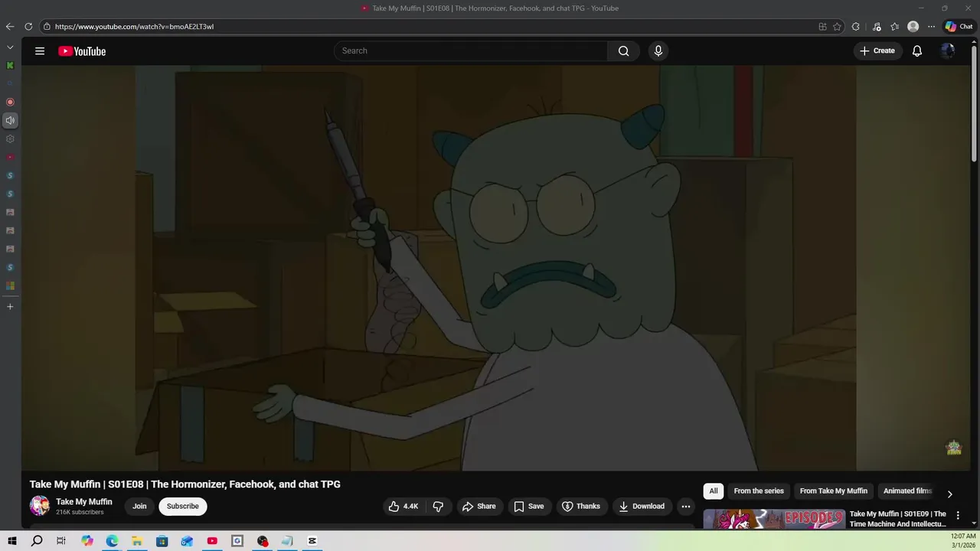Open the browser profile icon
The height and width of the screenshot is (551, 980).
(x=913, y=26)
